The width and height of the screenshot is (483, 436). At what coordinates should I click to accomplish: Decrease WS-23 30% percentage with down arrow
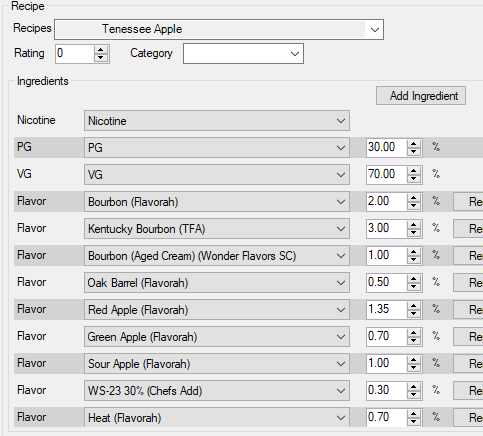pos(414,395)
